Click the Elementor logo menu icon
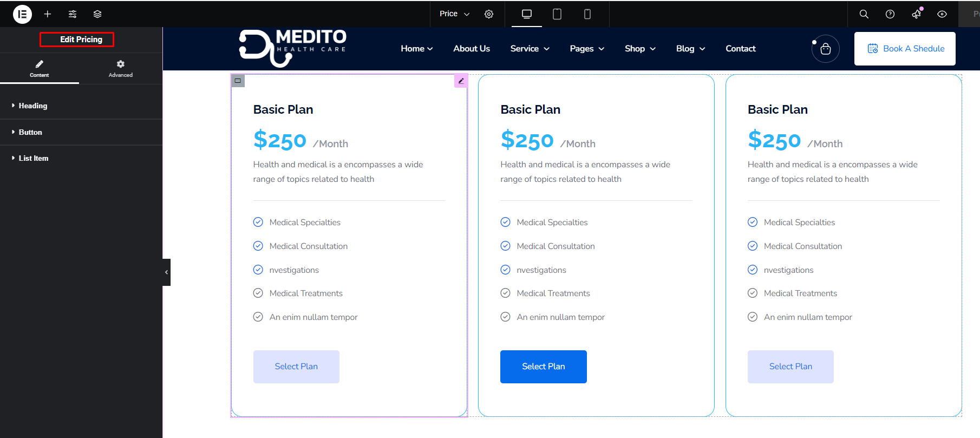The image size is (980, 438). coord(22,14)
